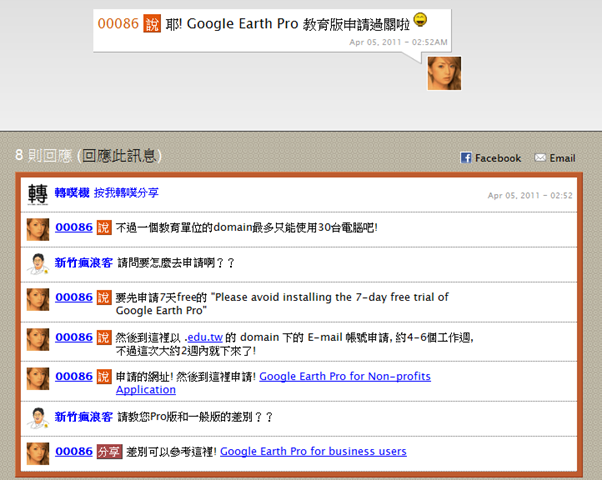Click the Email envelope icon
The image size is (602, 480).
coord(540,157)
